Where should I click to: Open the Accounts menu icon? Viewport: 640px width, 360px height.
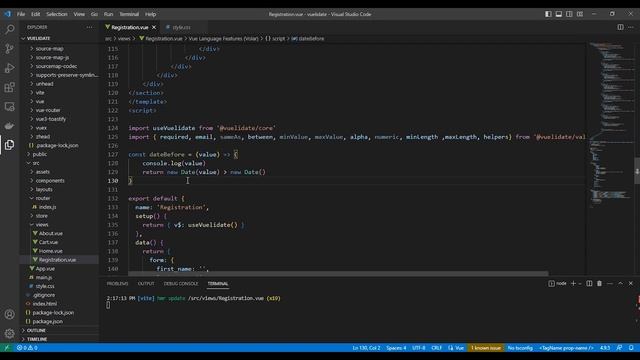coord(9,314)
